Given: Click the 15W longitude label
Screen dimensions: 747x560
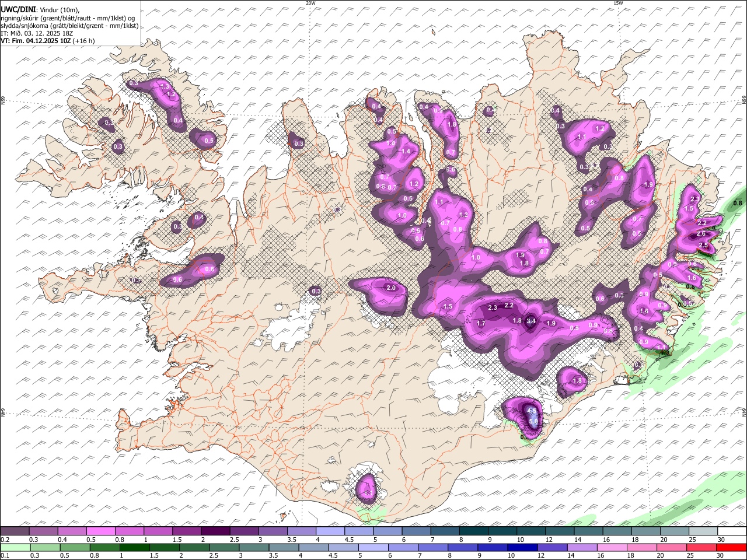Looking at the screenshot, I should coord(618,3).
